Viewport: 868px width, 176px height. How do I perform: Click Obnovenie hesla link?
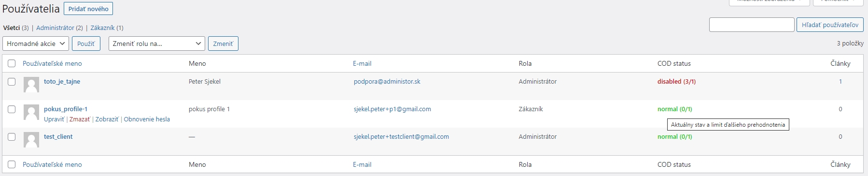tap(147, 119)
